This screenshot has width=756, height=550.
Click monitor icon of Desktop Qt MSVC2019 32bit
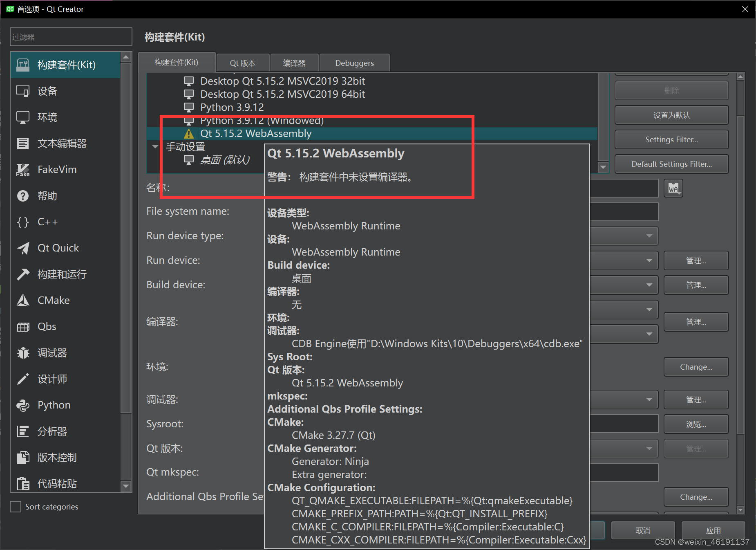pos(188,81)
